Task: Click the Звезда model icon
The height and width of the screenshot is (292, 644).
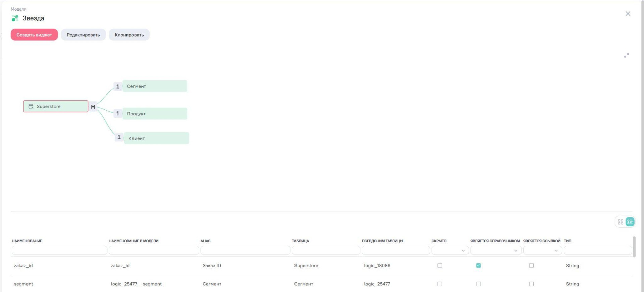Action: [x=15, y=18]
